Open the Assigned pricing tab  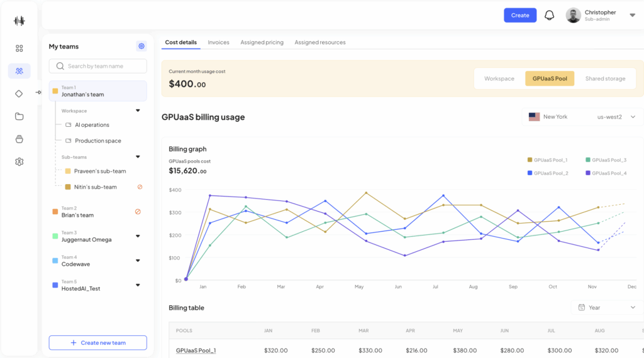click(262, 43)
